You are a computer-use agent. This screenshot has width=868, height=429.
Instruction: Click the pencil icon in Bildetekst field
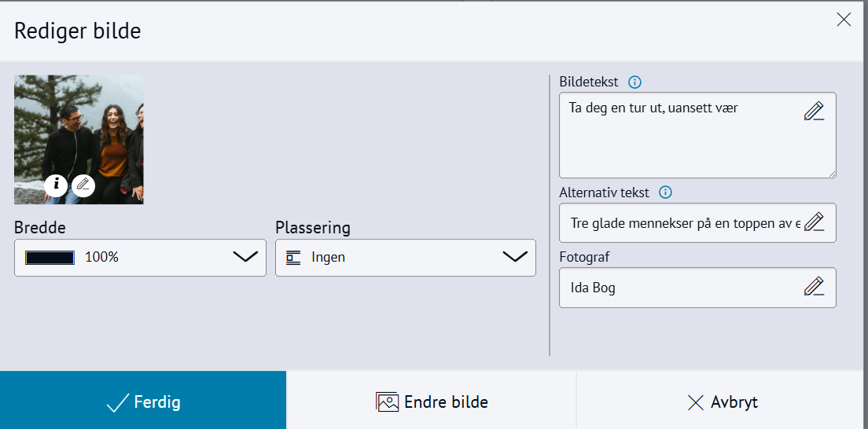point(814,112)
